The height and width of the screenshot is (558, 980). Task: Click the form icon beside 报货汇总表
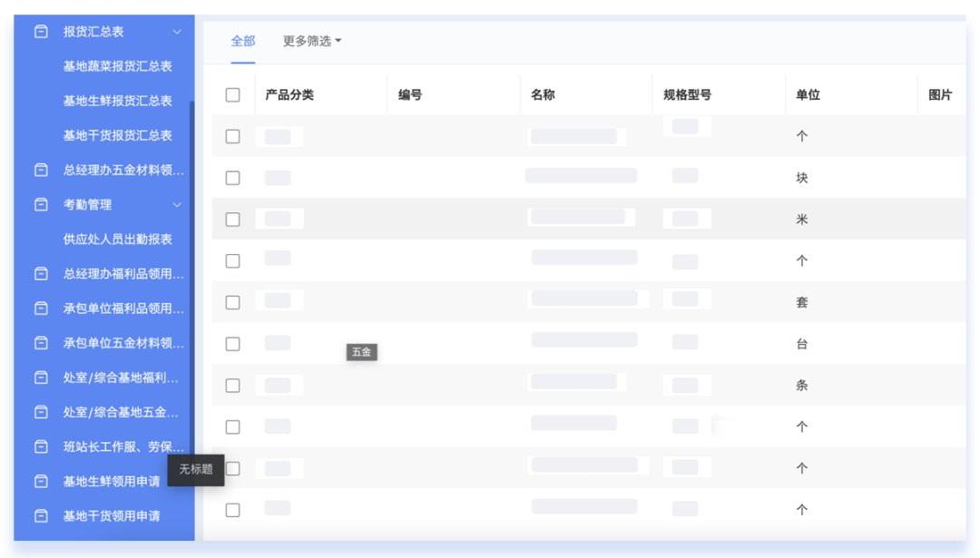point(41,31)
